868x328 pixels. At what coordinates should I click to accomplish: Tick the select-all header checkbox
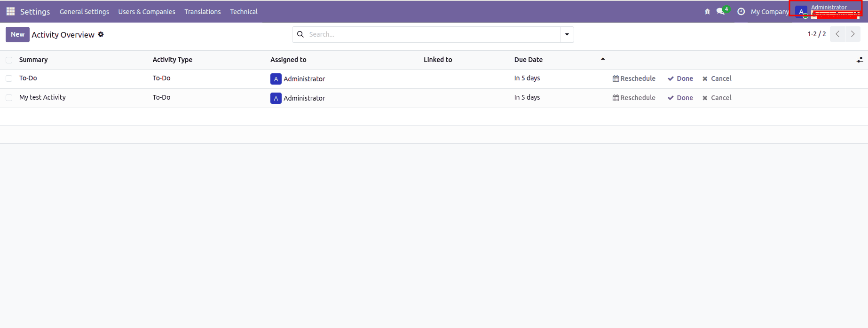[9, 60]
